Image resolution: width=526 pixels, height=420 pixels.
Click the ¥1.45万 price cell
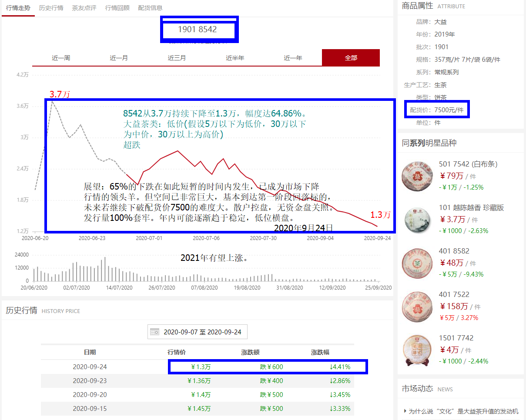coord(199,408)
